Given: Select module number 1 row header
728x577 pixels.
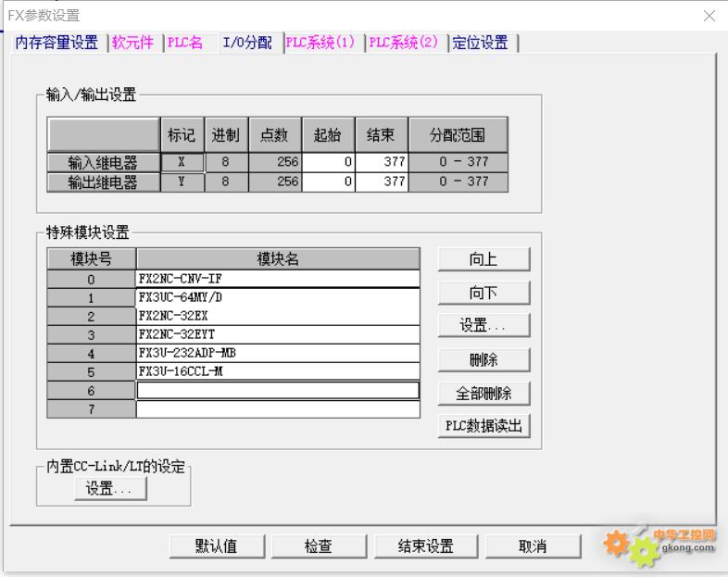Looking at the screenshot, I should point(91,297).
